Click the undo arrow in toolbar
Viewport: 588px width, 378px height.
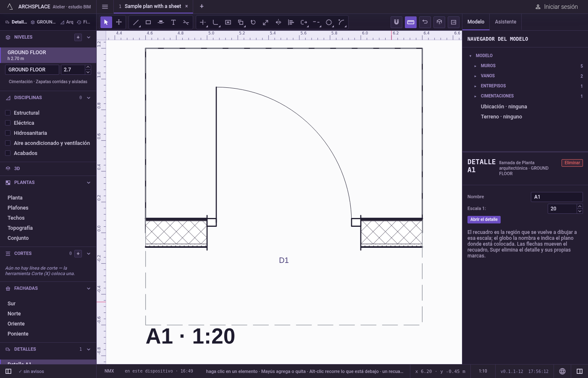point(425,22)
